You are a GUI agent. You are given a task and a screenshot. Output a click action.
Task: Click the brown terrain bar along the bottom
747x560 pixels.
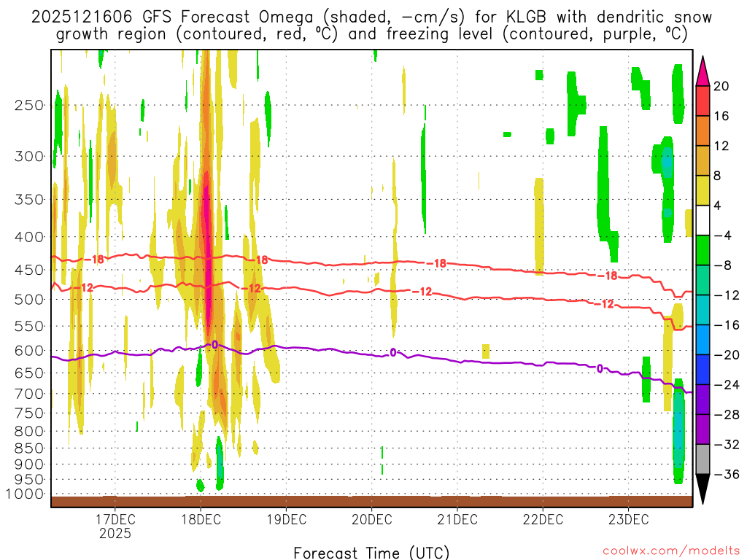click(371, 502)
